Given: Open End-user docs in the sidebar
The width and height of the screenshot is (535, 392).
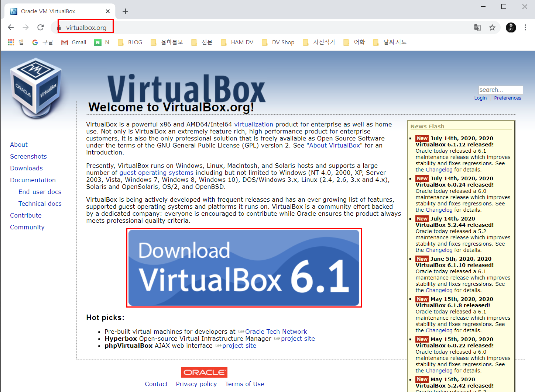Looking at the screenshot, I should click(x=40, y=192).
